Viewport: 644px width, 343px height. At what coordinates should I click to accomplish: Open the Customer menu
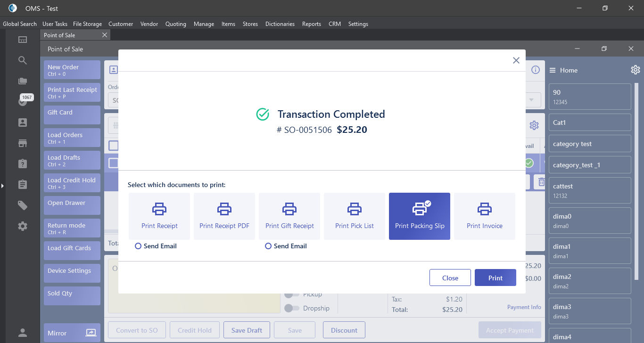[121, 24]
